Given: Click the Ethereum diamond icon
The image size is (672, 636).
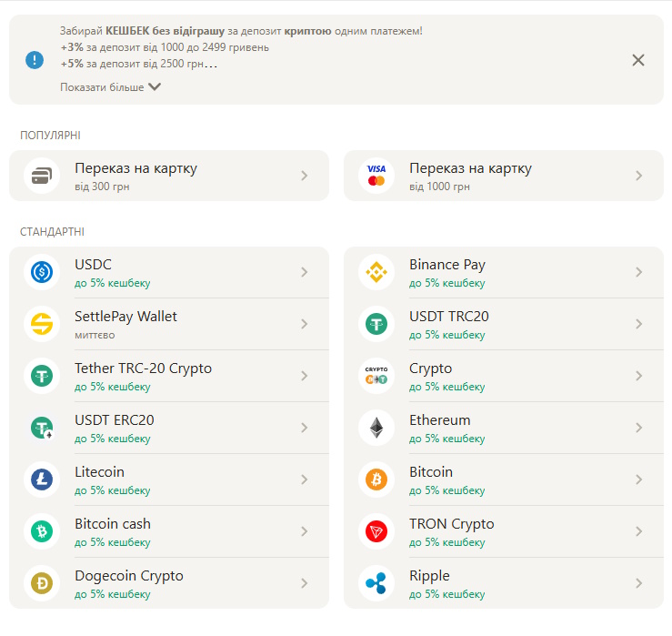Looking at the screenshot, I should click(376, 428).
